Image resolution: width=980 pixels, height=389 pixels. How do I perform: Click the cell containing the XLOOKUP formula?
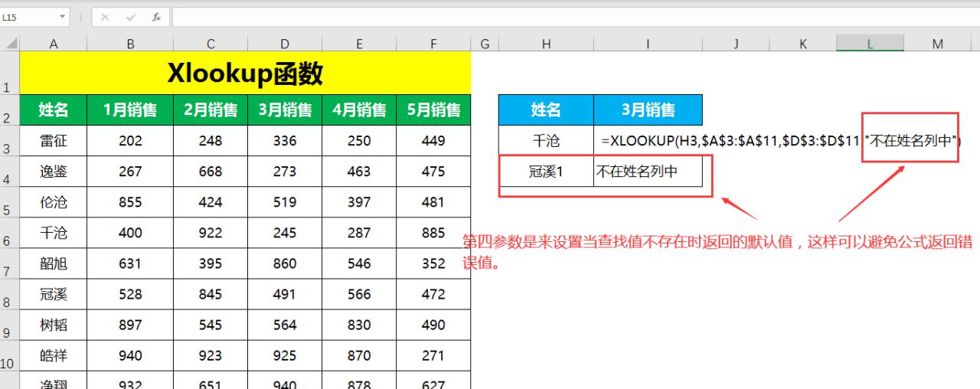click(648, 141)
